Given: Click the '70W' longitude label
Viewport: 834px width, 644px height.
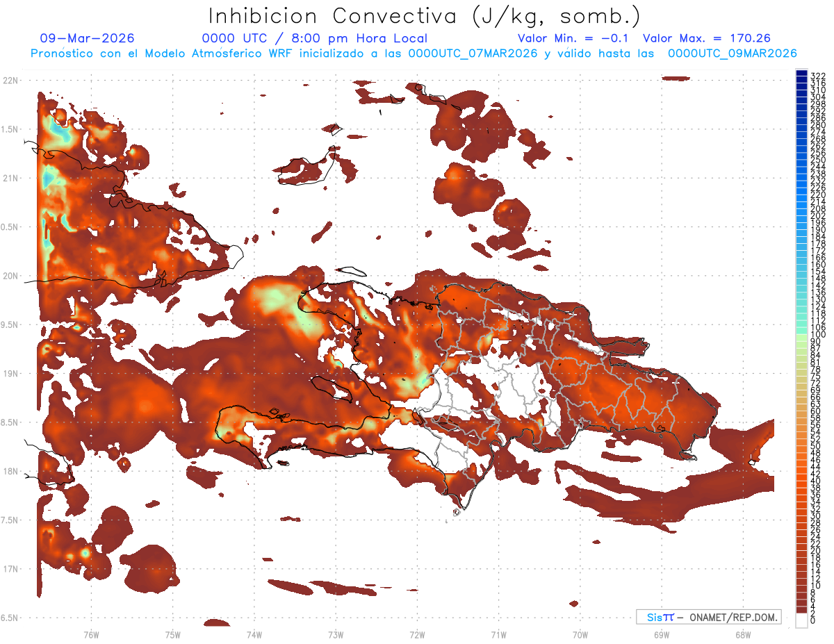Looking at the screenshot, I should point(580,634).
